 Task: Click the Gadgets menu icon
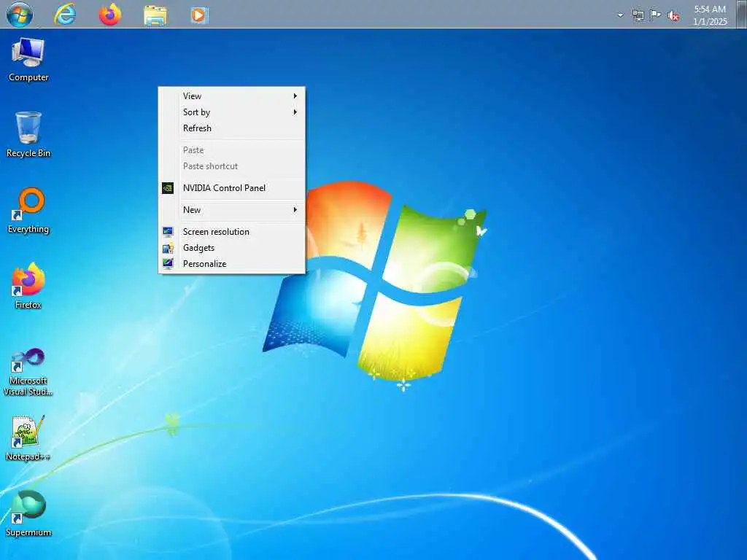coord(168,248)
